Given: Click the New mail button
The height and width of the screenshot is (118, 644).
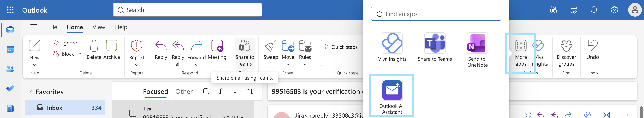Looking at the screenshot, I should (x=35, y=50).
